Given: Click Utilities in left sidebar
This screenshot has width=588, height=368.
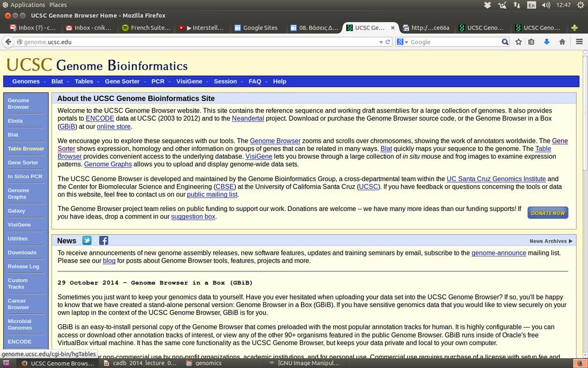Looking at the screenshot, I should [x=18, y=239].
